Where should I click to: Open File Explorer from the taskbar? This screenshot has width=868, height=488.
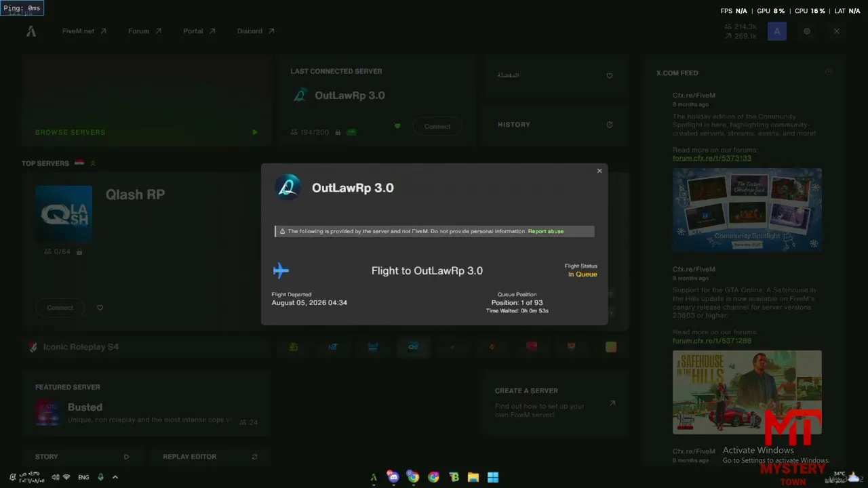pos(473,477)
